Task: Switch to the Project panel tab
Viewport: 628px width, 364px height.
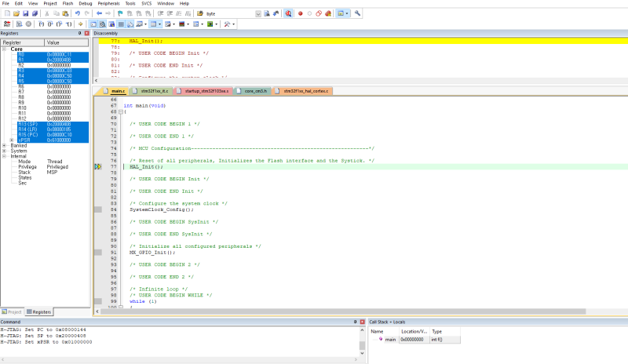Action: tap(12, 311)
